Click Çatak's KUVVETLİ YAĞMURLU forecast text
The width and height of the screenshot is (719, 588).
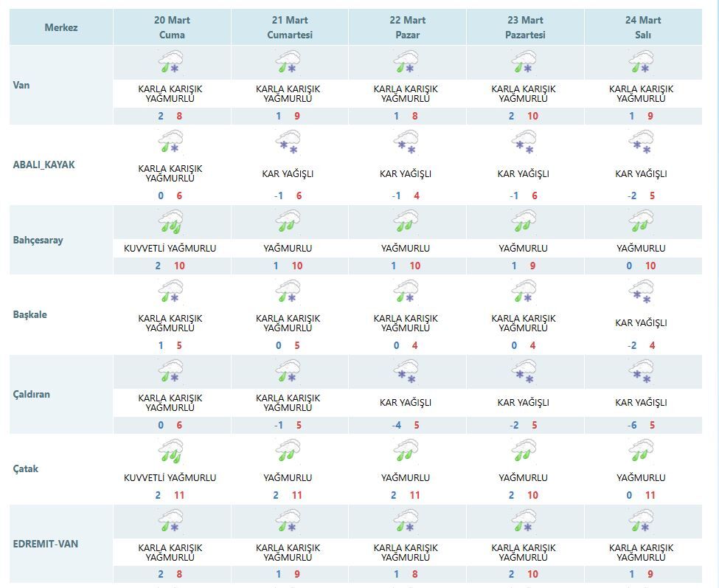pos(170,477)
